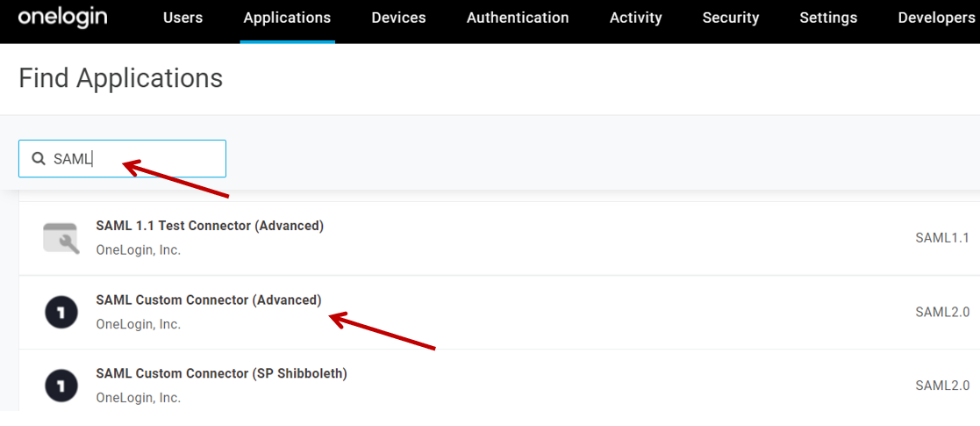Screen dimensions: 980x426
Task: Select SAML 1.1 Test Connector (Advanced)
Action: [x=210, y=226]
